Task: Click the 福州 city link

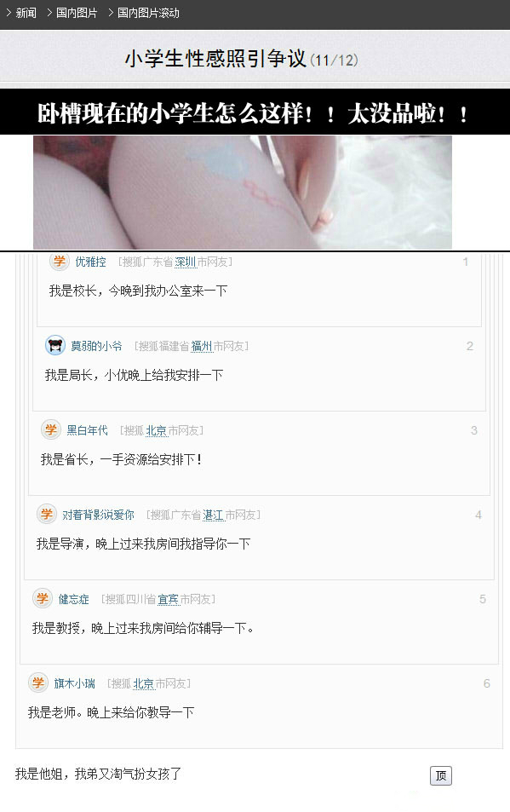Action: tap(202, 346)
